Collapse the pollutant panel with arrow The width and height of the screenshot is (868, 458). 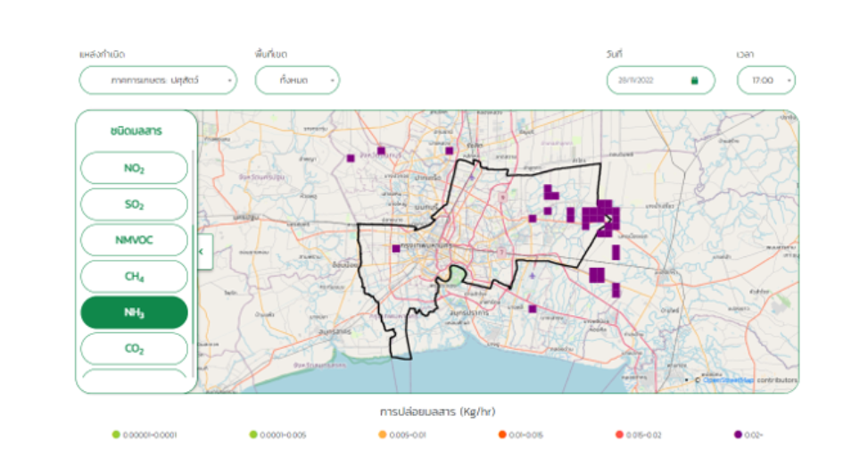click(202, 252)
